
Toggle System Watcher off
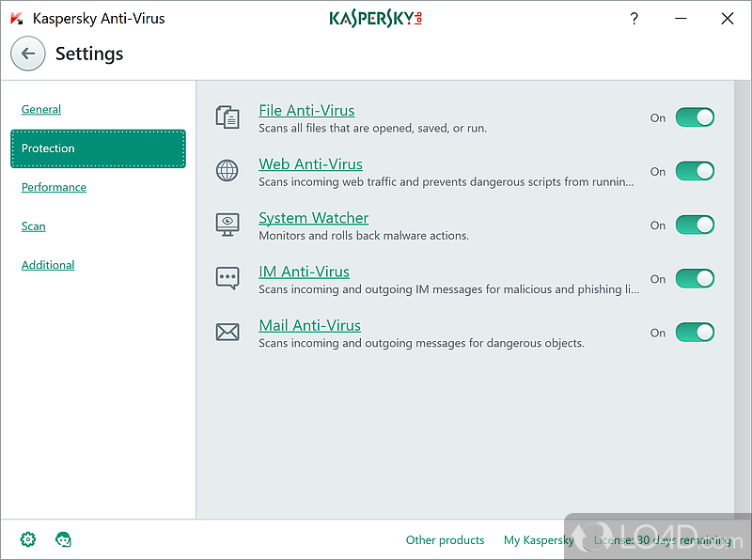695,225
